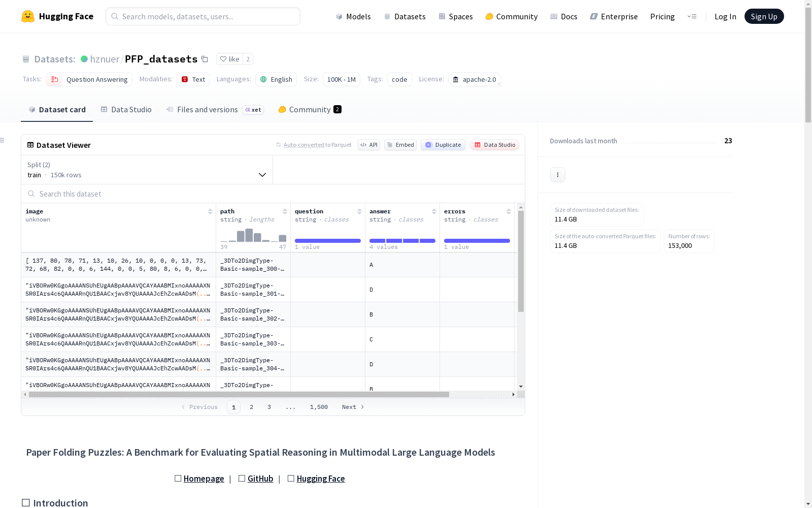
Task: Click the Sign Up button
Action: (764, 16)
